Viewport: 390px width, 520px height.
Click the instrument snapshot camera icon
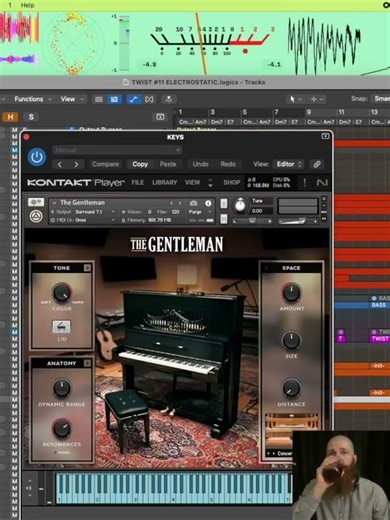pos(194,203)
